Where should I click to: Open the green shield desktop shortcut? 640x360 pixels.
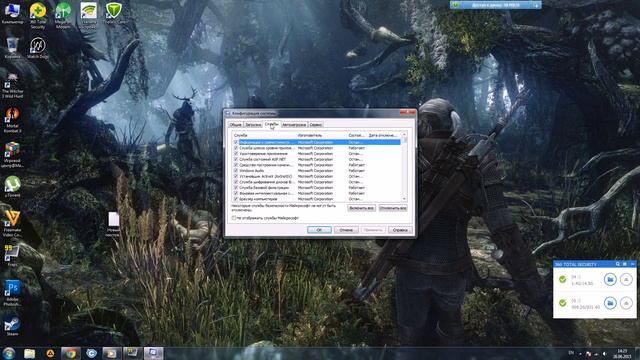coord(114,13)
